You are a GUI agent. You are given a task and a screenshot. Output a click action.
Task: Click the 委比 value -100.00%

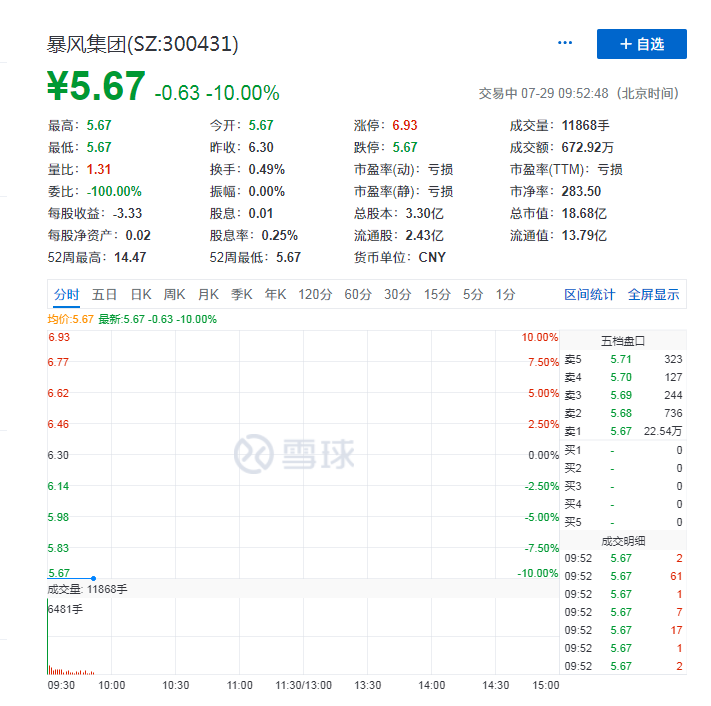click(114, 191)
